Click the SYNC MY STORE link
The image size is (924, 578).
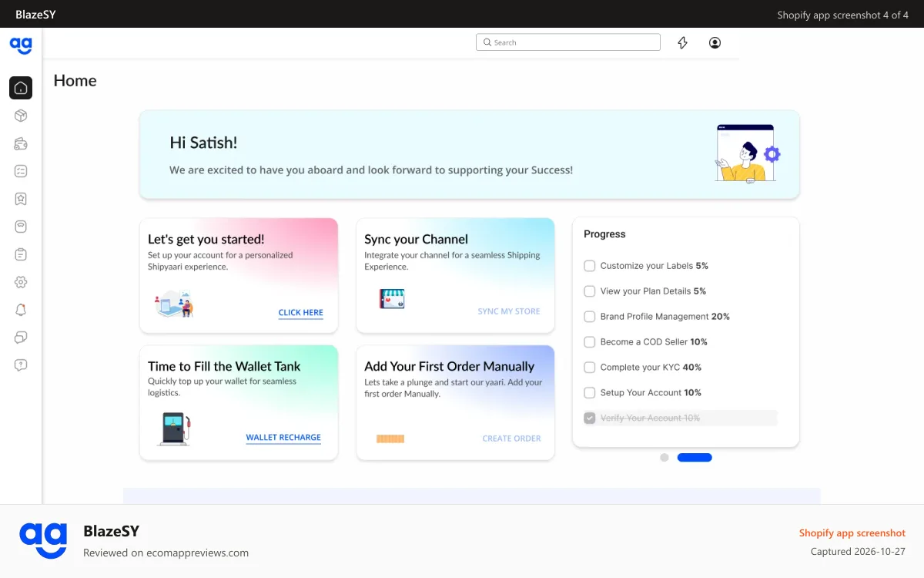click(509, 311)
